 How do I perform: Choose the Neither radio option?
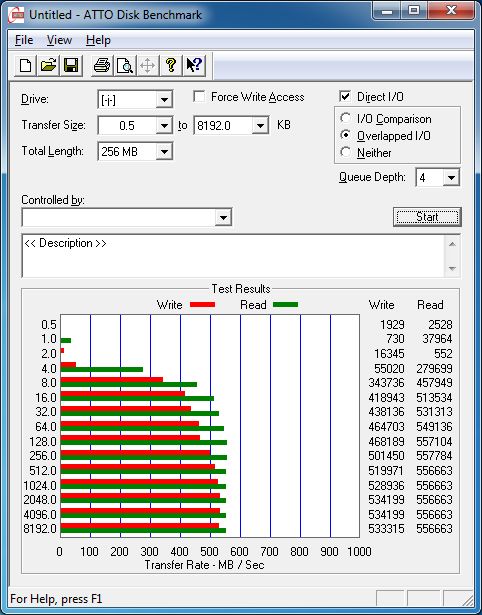[346, 152]
